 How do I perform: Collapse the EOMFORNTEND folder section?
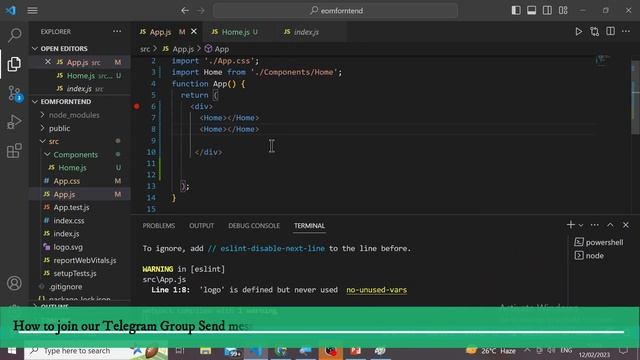81,102
